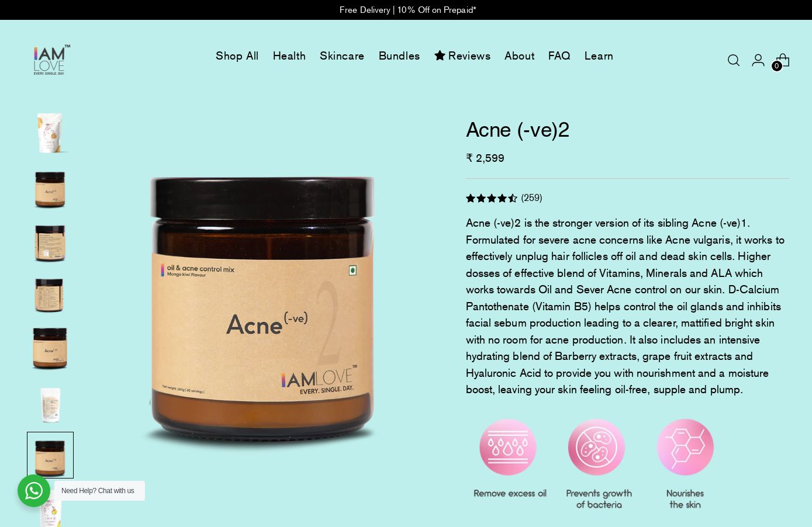Open the account profile icon
Screen dimensions: 812x527
click(758, 60)
